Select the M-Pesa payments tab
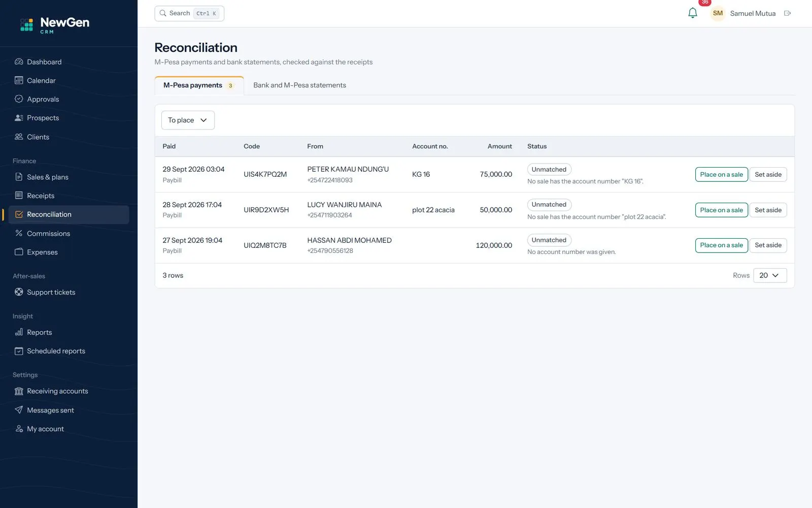Viewport: 812px width, 508px height. 199,85
